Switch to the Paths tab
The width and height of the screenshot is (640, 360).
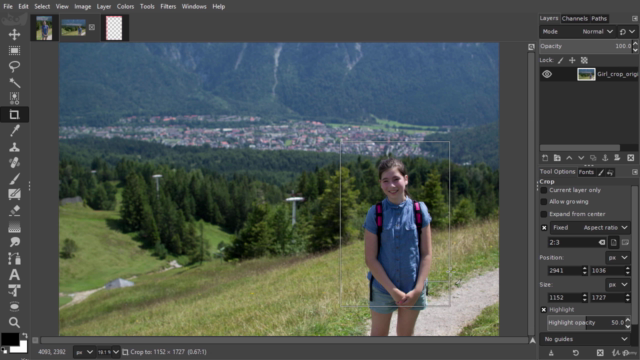[x=599, y=18]
